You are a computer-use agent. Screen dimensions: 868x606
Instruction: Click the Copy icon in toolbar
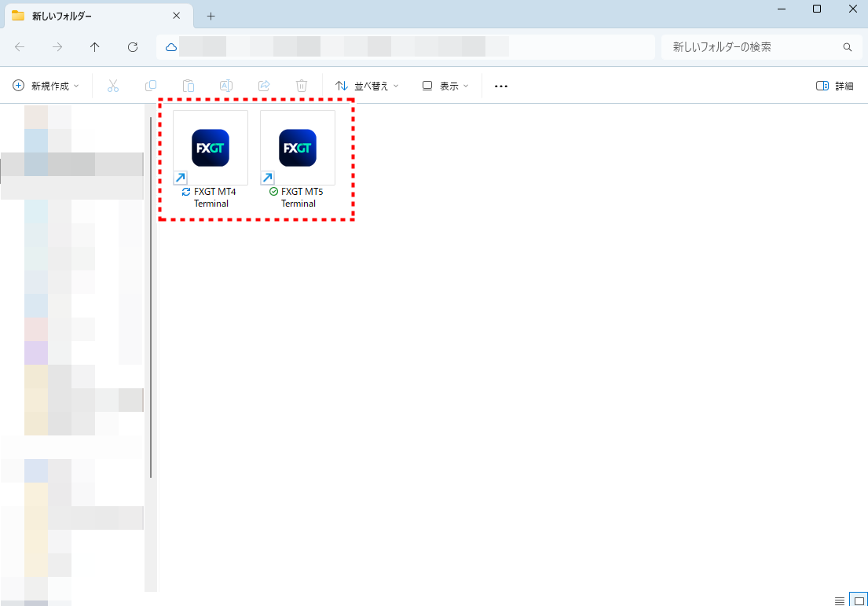151,86
